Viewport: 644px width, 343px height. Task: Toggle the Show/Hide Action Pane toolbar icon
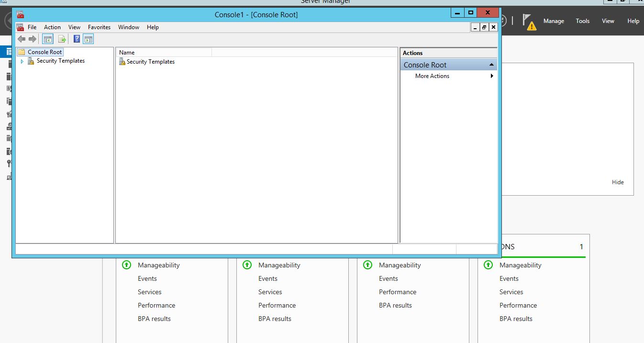pyautogui.click(x=89, y=39)
